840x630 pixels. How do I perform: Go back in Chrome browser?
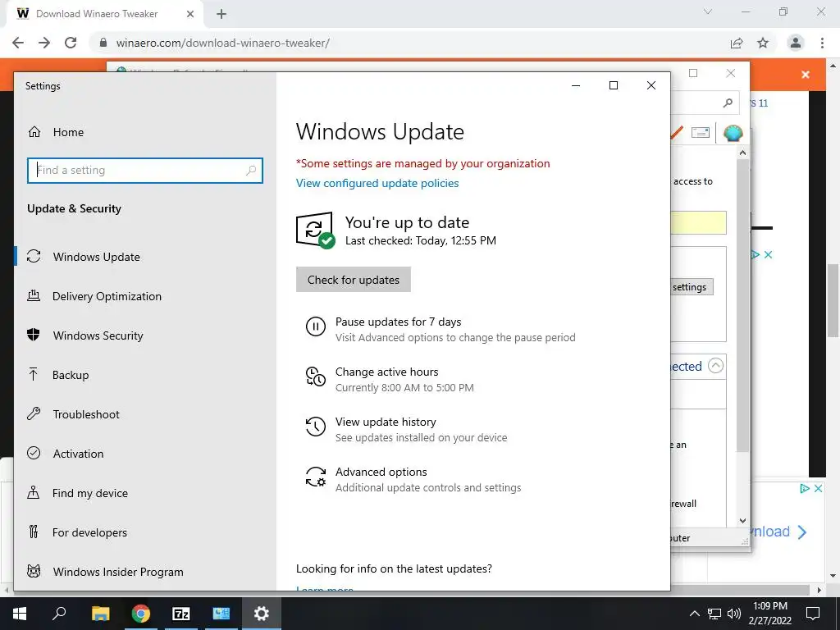(18, 43)
